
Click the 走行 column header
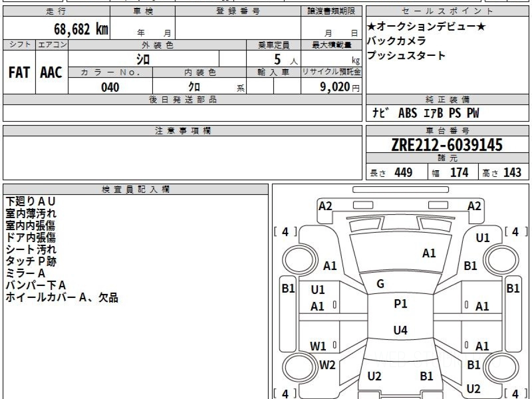point(56,12)
